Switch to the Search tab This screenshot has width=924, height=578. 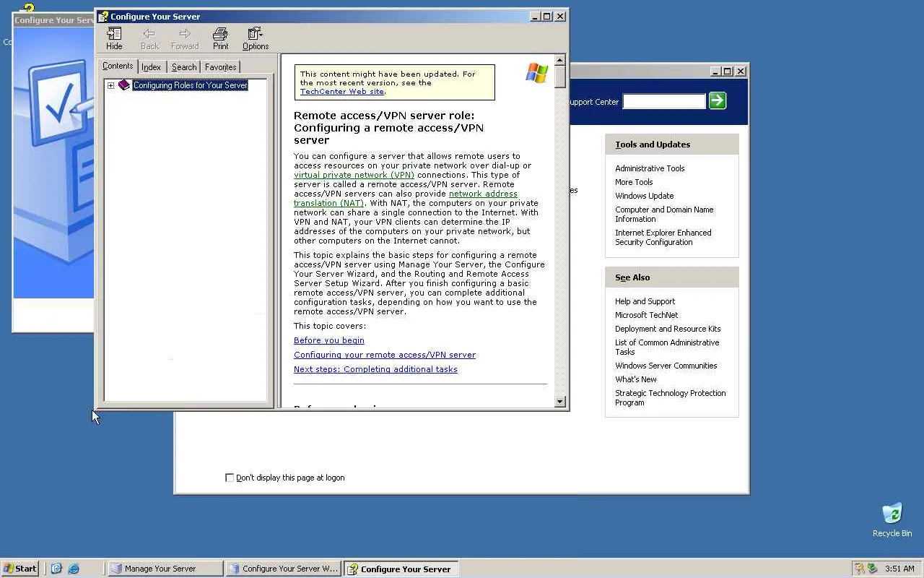184,67
